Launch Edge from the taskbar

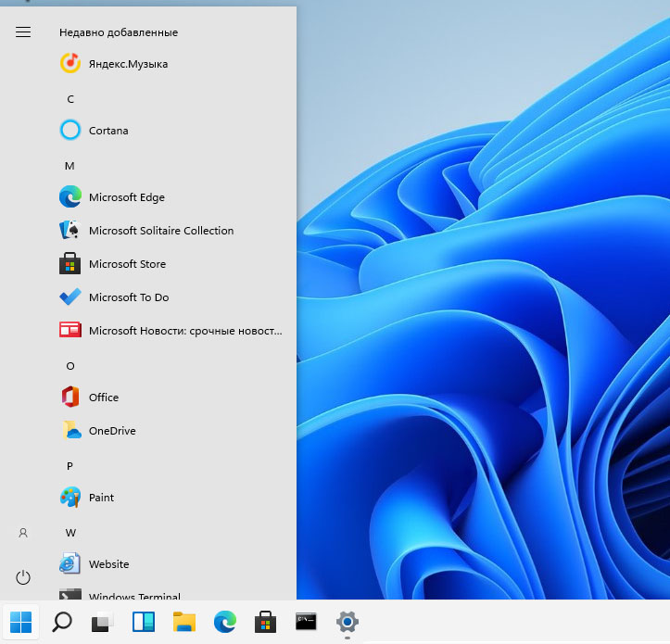click(x=225, y=622)
